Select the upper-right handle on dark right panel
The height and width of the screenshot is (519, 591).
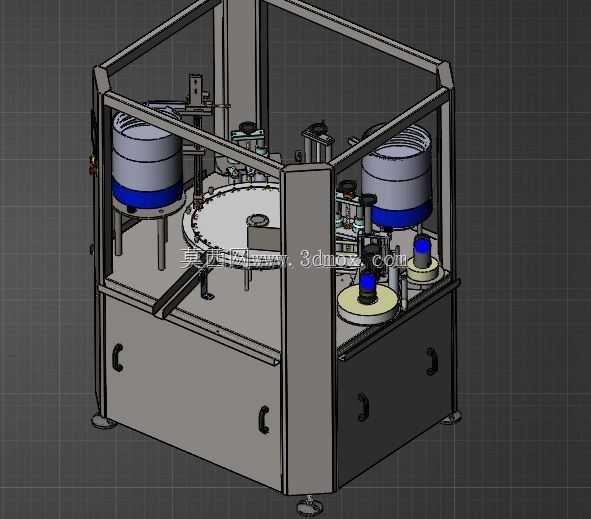click(432, 361)
